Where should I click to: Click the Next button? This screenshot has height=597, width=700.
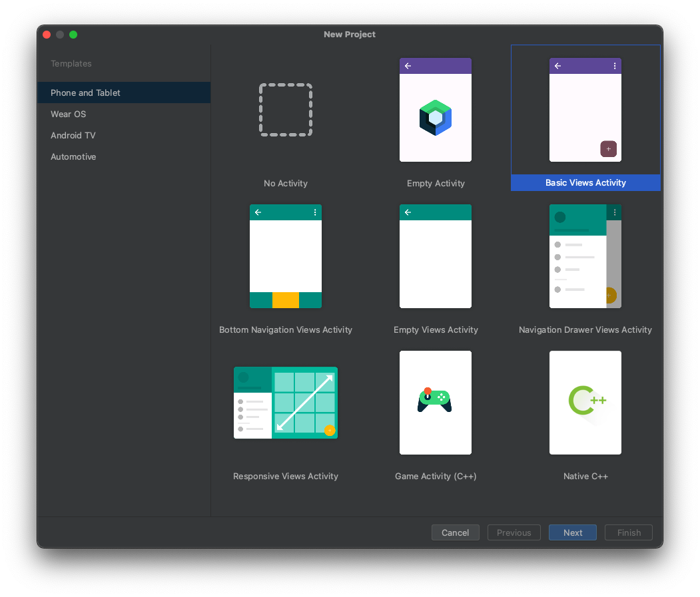(573, 532)
